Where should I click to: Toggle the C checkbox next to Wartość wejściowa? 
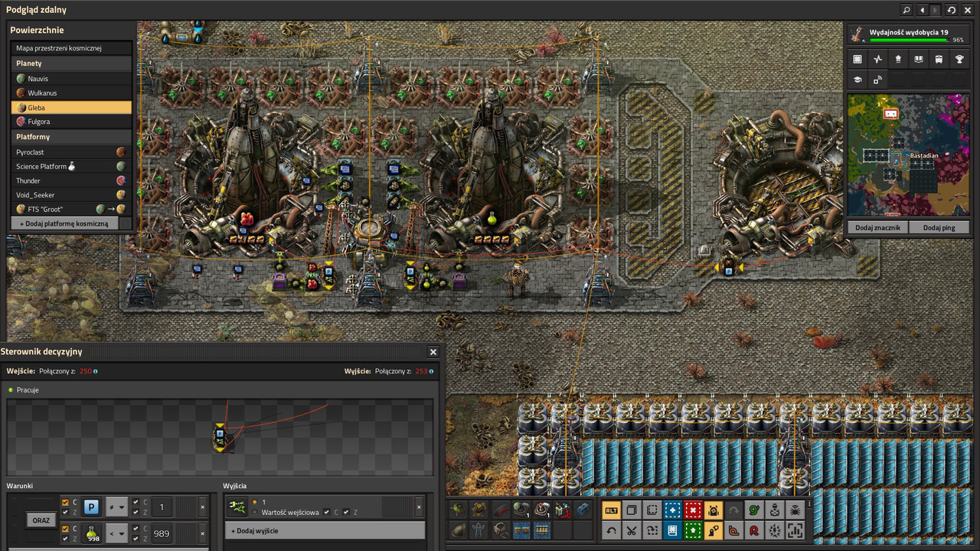[x=327, y=512]
